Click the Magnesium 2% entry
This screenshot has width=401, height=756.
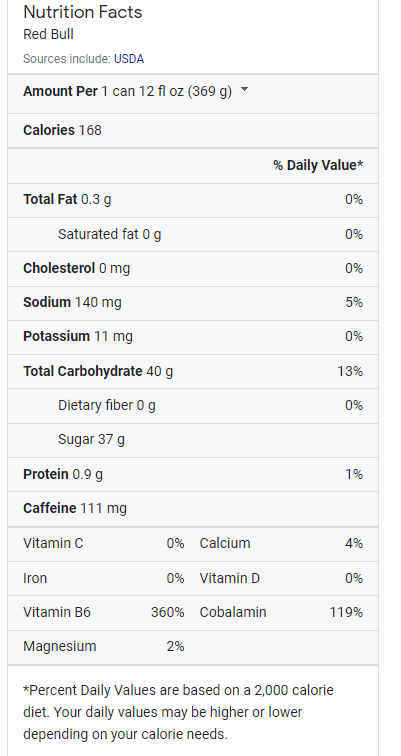click(x=104, y=647)
